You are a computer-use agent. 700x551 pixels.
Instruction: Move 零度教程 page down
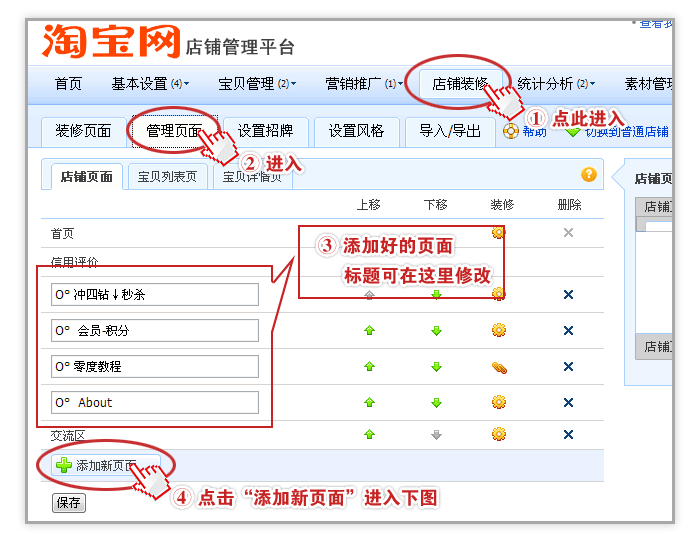pyautogui.click(x=436, y=367)
